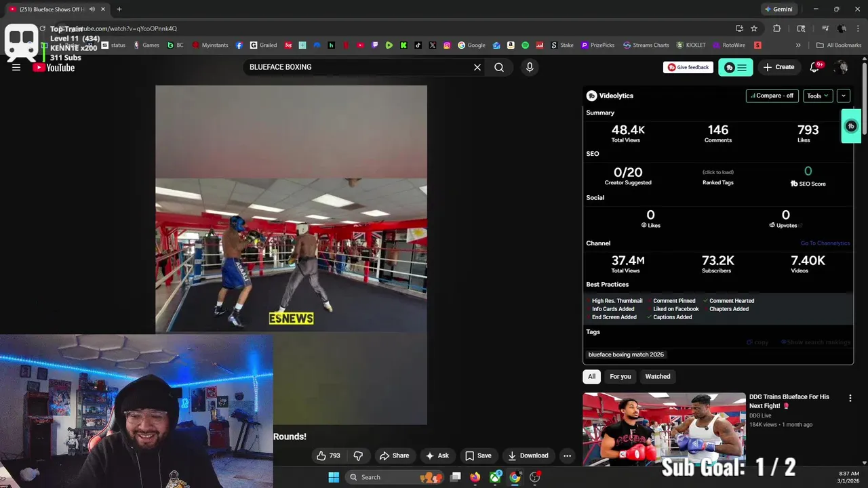Open the Xbox app on taskbar
The image size is (868, 488).
click(x=496, y=477)
